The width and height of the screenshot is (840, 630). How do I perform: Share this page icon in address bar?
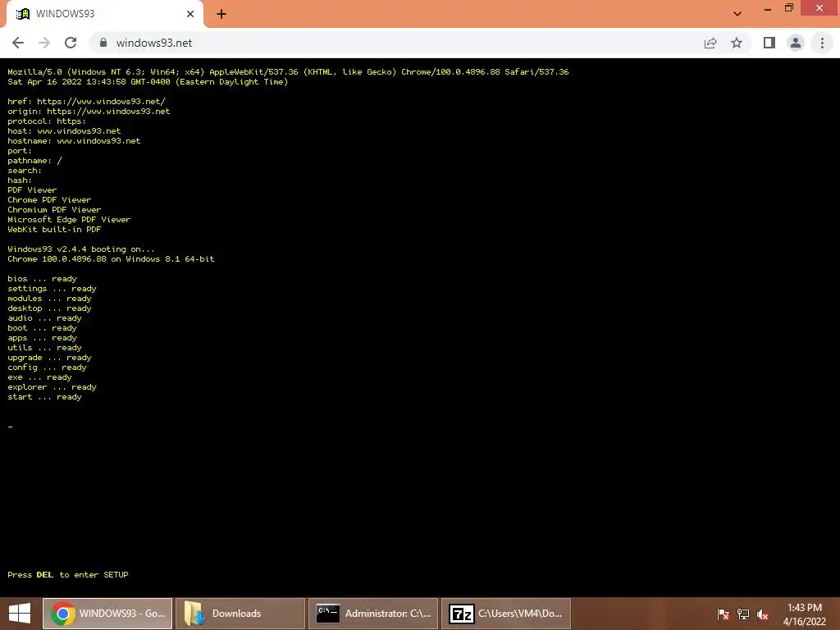tap(710, 43)
